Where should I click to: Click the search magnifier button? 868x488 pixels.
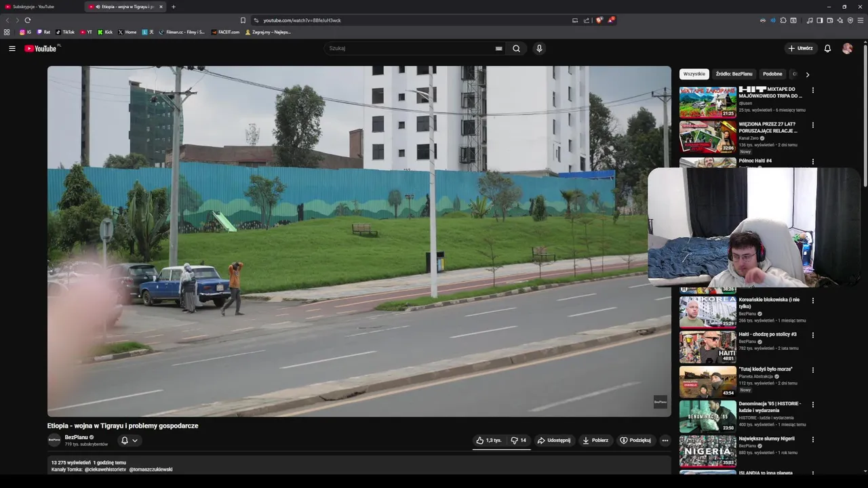point(516,49)
